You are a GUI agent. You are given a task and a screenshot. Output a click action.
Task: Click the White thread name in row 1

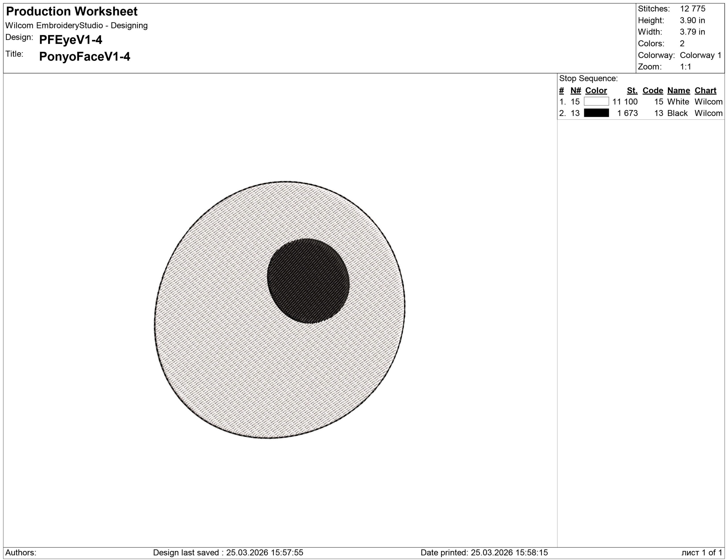tap(678, 101)
